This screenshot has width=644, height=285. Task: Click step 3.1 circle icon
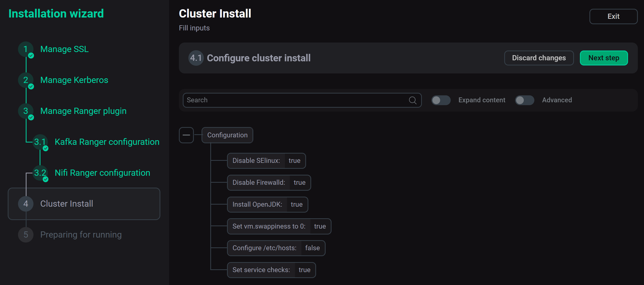click(x=40, y=142)
